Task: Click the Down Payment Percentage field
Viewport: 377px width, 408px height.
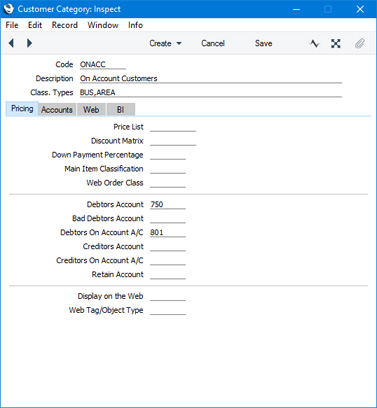Action: [168, 155]
